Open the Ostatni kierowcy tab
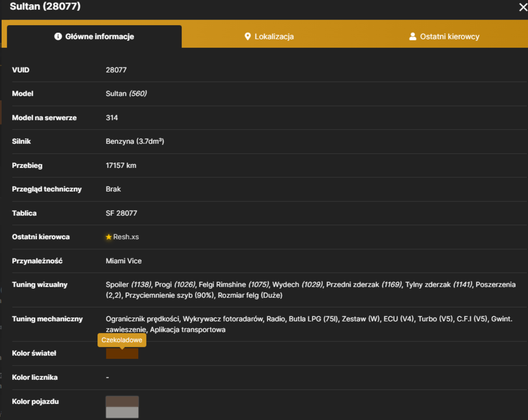 [444, 36]
